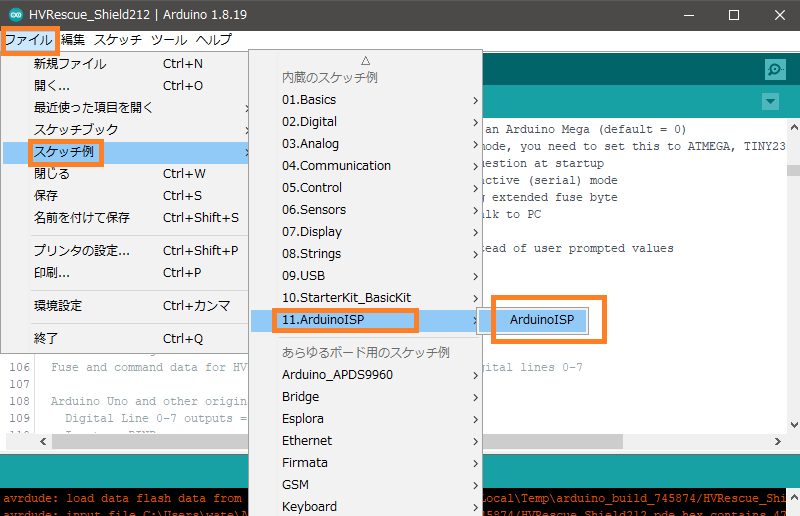Open the ヘルプ menu
The width and height of the screenshot is (800, 516).
tap(214, 40)
